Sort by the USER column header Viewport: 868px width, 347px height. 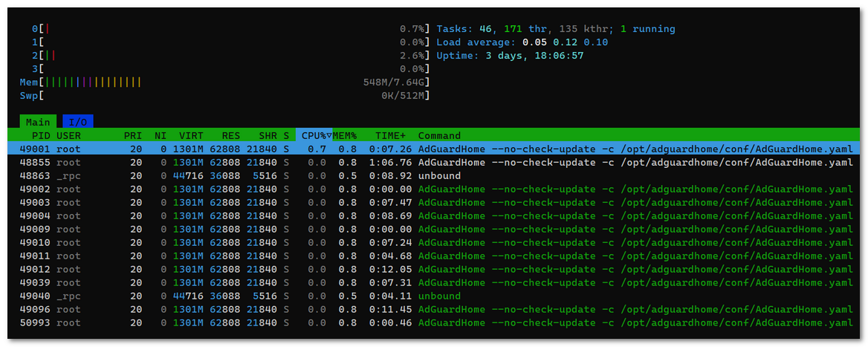(x=68, y=135)
